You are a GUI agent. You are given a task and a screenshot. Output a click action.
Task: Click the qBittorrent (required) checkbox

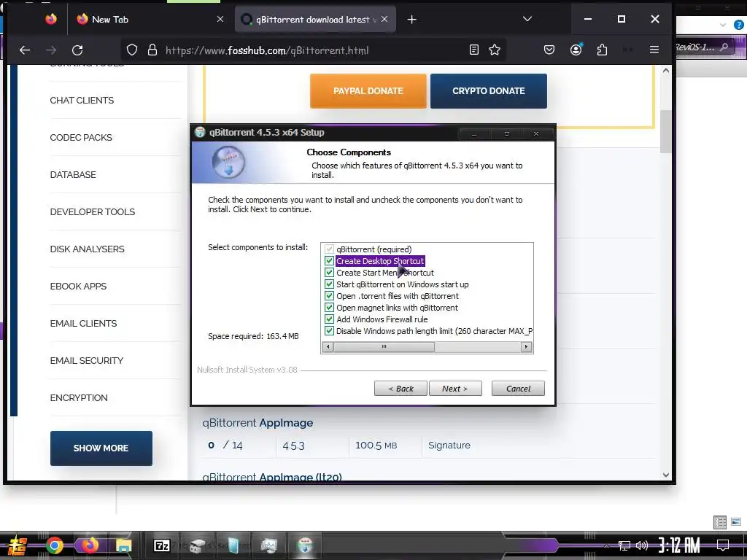point(329,249)
